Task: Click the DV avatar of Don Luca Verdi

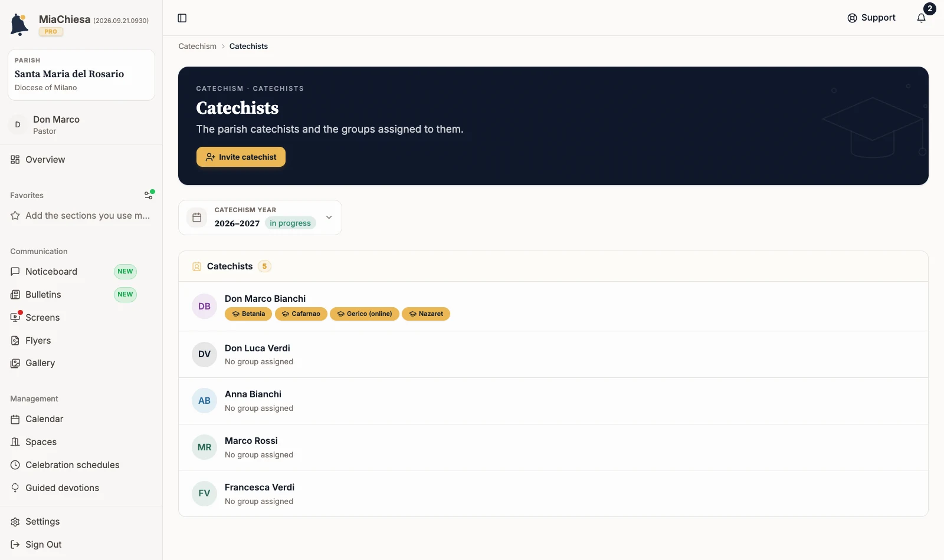Action: pyautogui.click(x=205, y=354)
